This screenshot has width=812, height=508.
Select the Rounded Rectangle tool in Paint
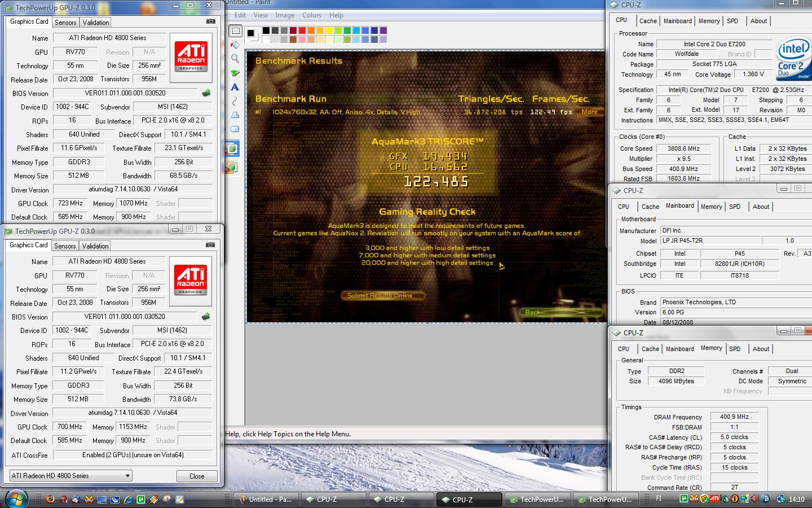point(235,129)
